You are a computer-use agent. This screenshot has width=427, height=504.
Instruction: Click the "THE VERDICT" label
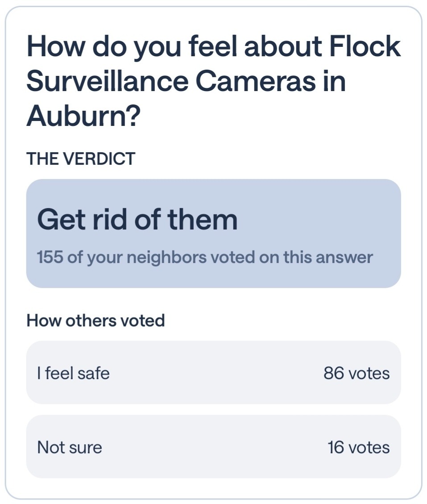point(81,159)
